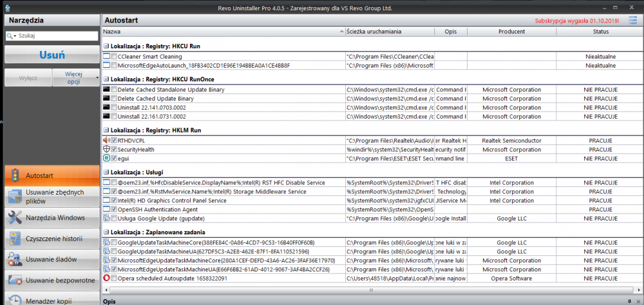Click the Usuń button

pos(52,55)
